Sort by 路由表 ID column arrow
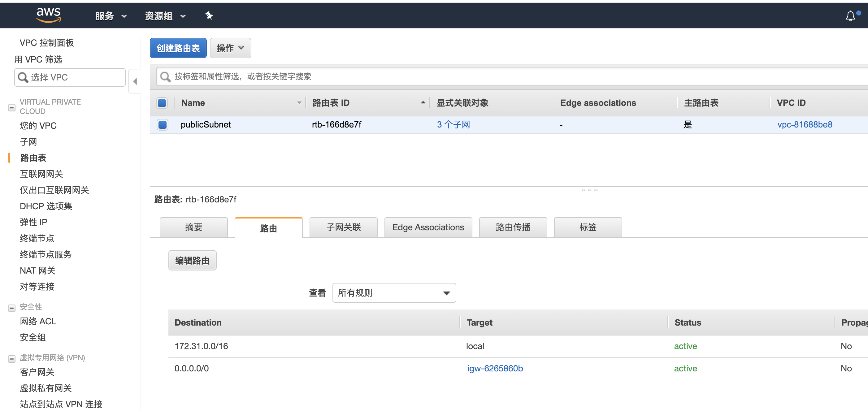The height and width of the screenshot is (411, 868). click(x=423, y=102)
